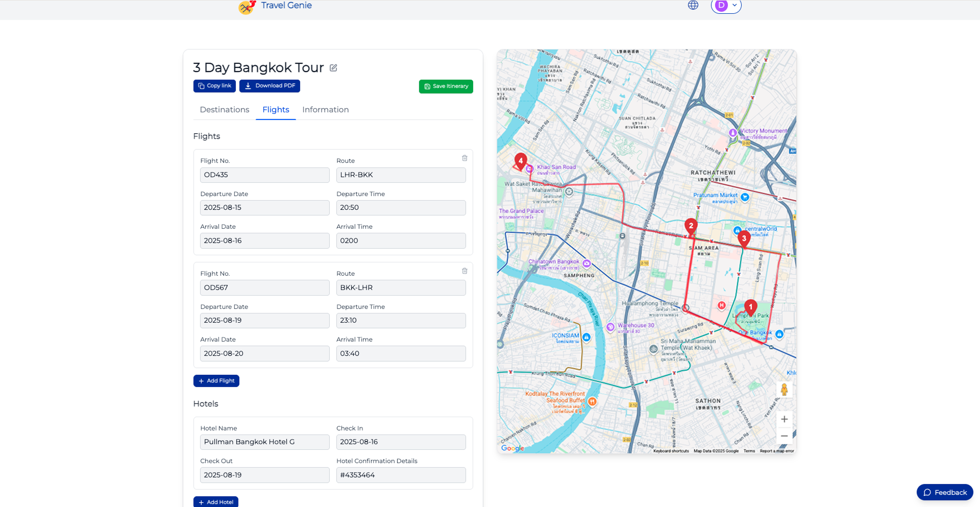Save the itinerary
Screen dimensions: 980x507
[446, 86]
